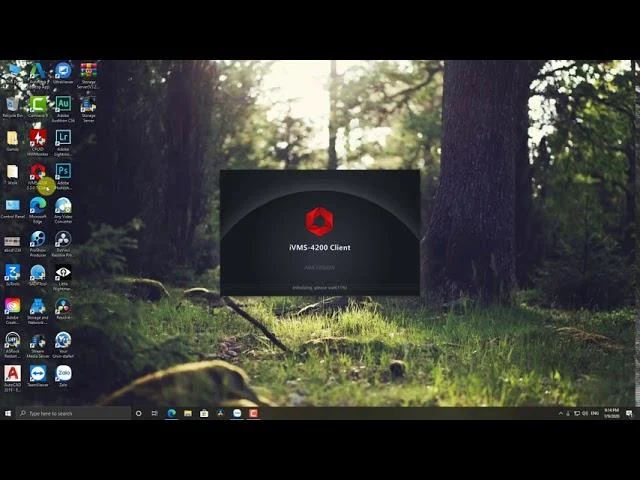
Task: Click the iVMS-4200 red hexagon logo
Action: 320,222
